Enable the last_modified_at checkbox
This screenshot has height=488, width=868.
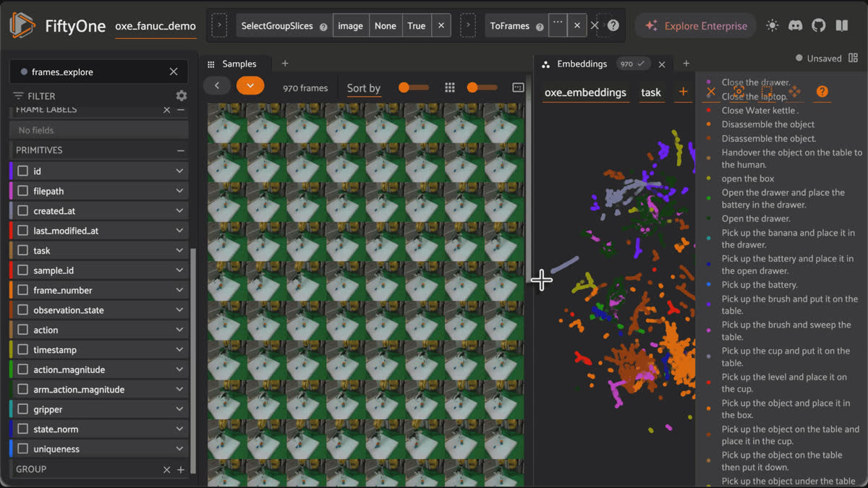click(23, 231)
